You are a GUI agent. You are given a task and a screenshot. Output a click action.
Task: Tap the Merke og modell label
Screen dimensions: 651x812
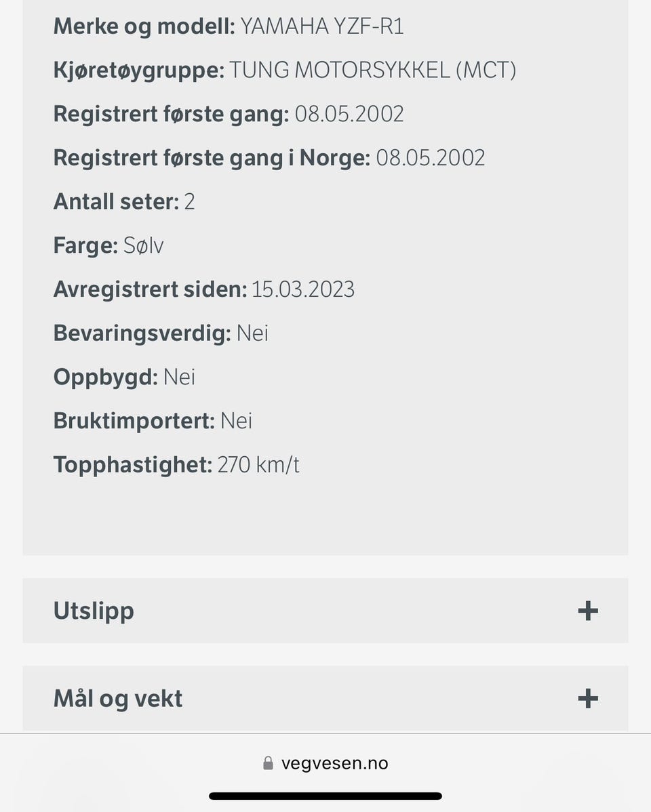(x=144, y=26)
